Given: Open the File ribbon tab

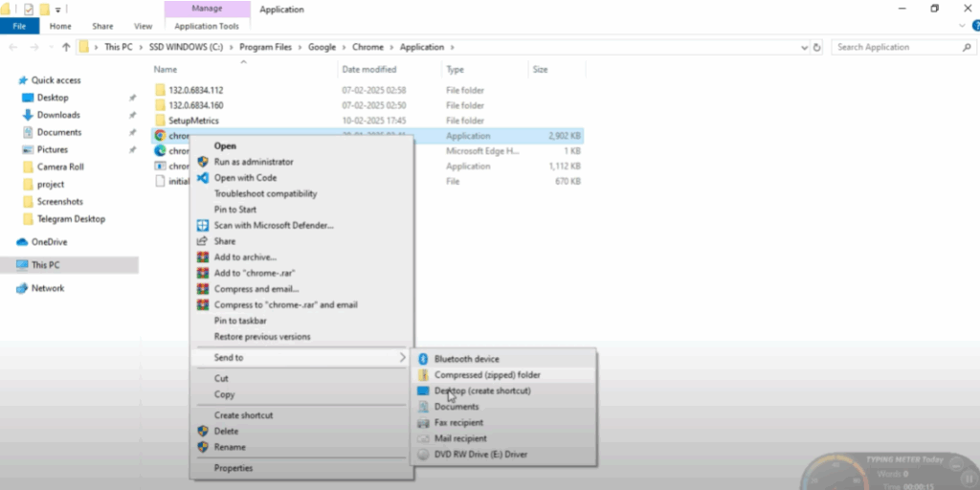Looking at the screenshot, I should click(19, 26).
